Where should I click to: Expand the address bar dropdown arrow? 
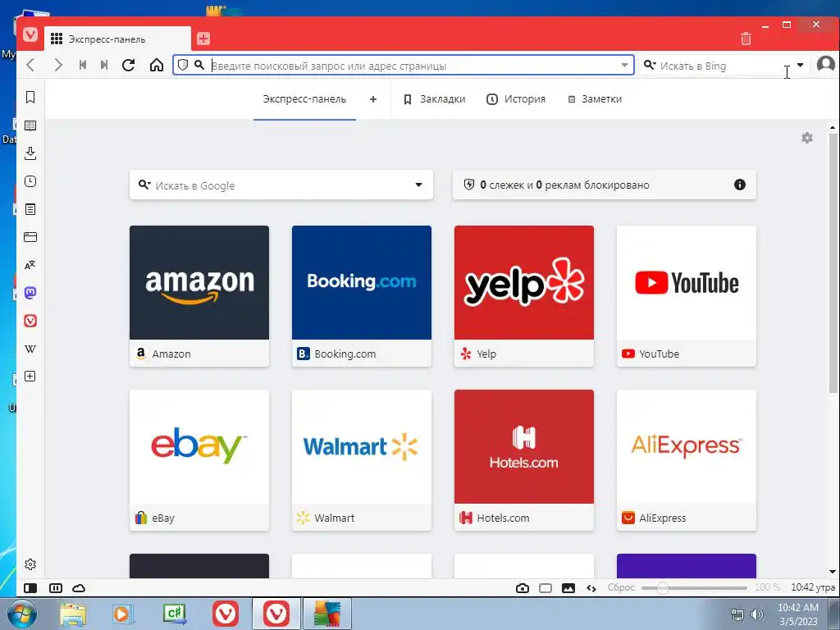[624, 66]
